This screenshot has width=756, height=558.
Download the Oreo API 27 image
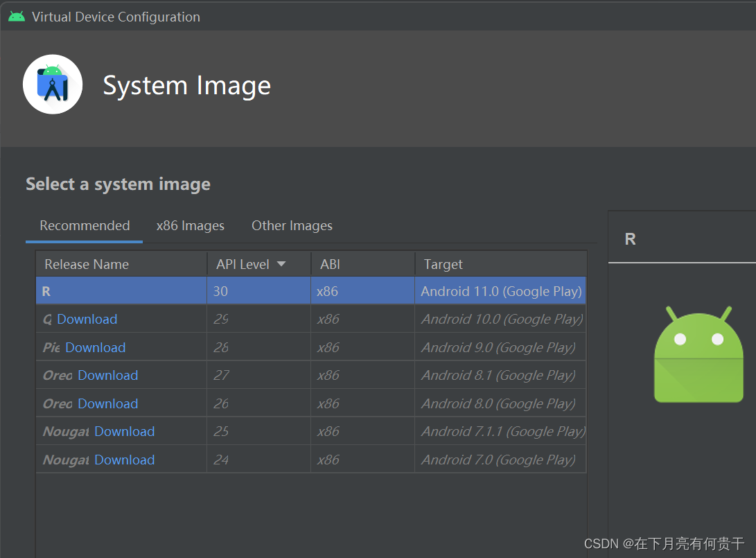tap(108, 375)
